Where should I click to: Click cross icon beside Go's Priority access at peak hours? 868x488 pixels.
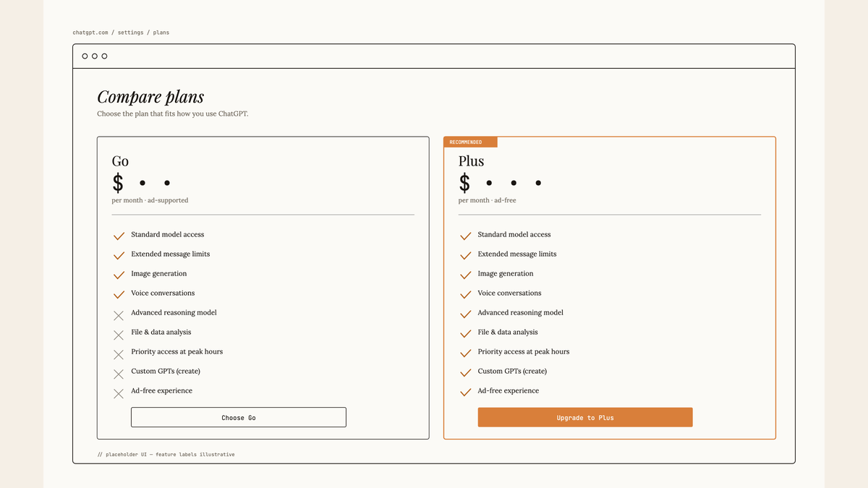coord(119,354)
